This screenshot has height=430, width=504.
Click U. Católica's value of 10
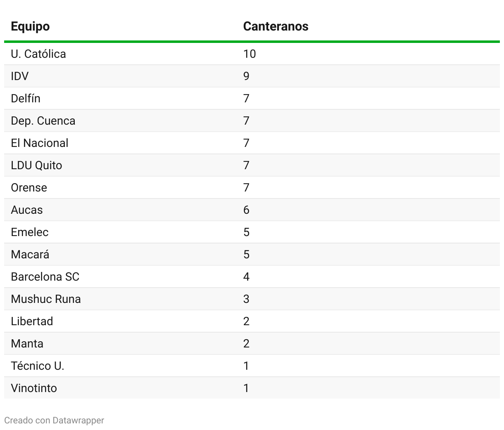[250, 54]
